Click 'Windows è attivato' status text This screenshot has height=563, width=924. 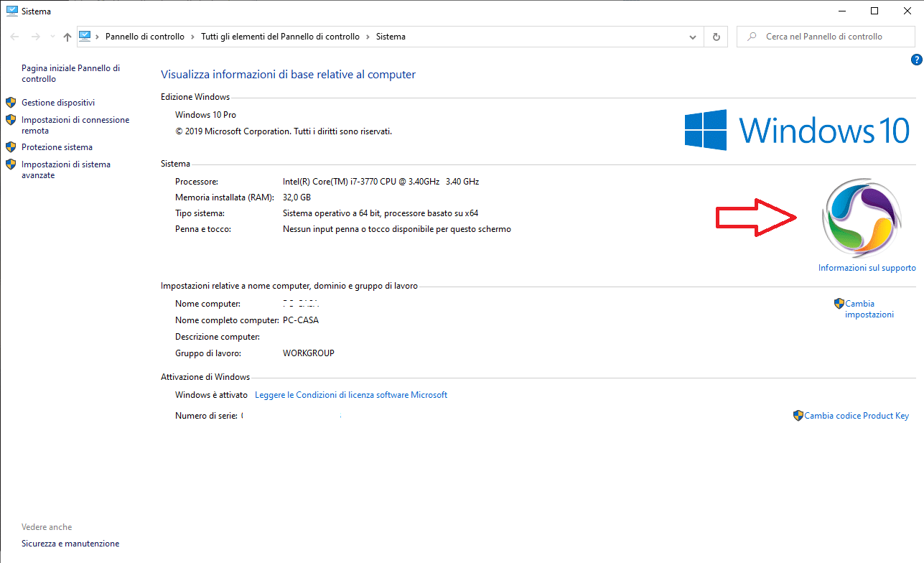point(211,395)
